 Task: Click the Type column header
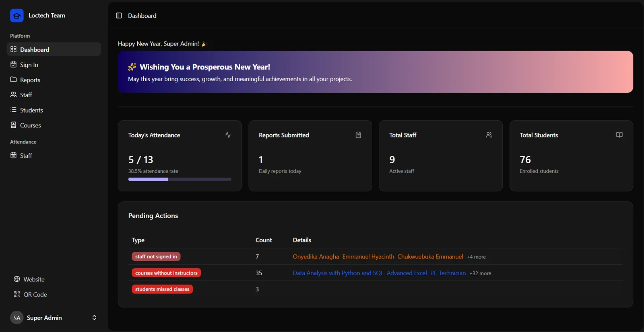point(138,240)
